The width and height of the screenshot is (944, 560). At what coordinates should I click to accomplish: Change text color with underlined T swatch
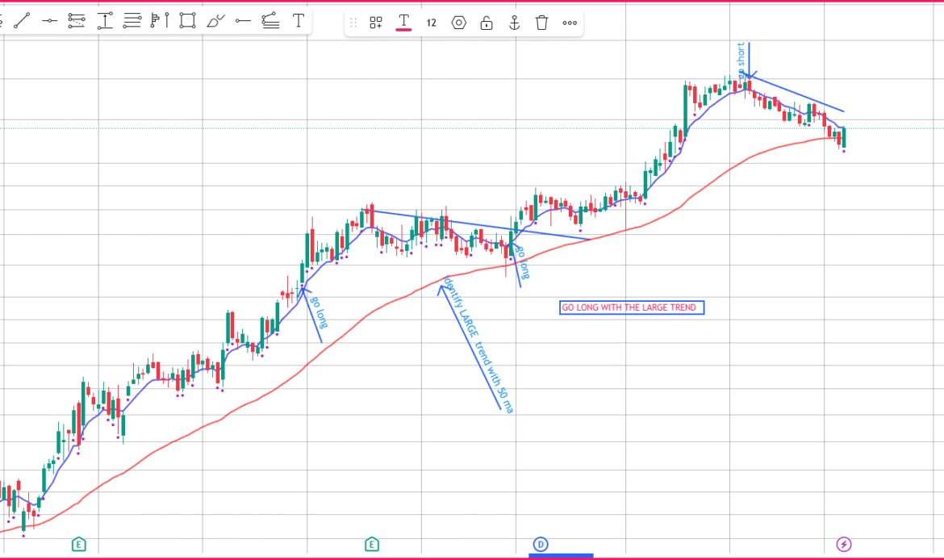tap(403, 23)
